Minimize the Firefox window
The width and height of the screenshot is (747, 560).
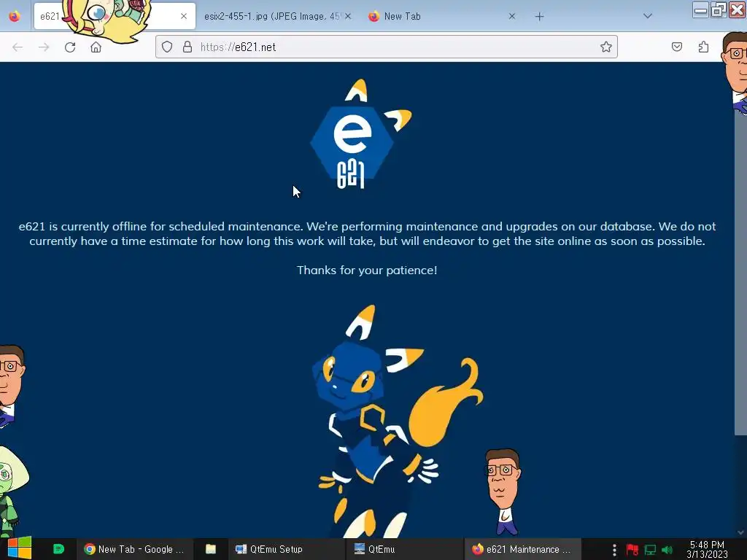pos(700,10)
